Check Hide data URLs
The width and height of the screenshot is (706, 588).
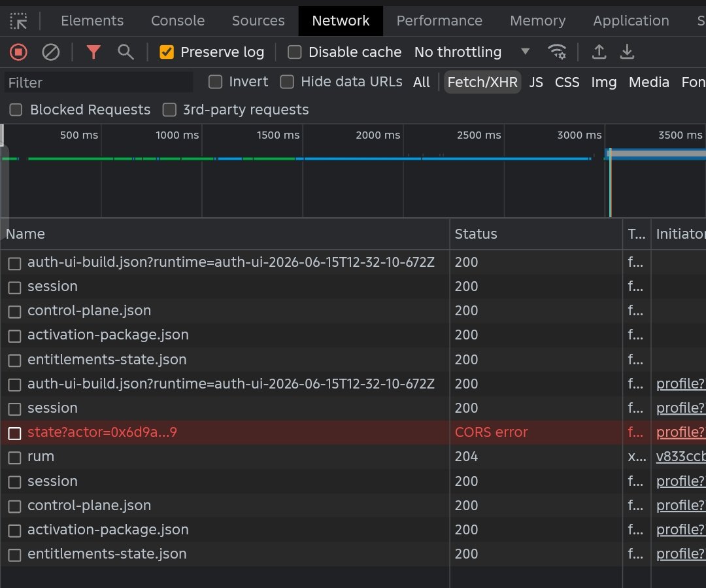(287, 82)
